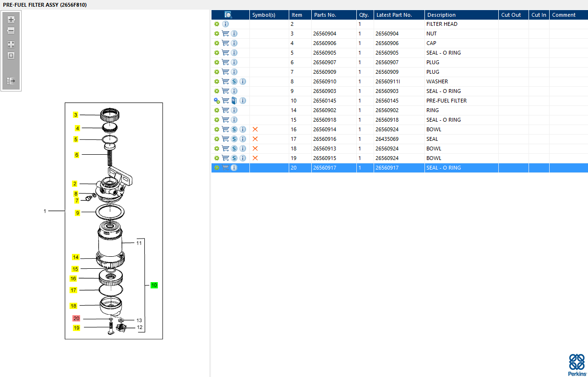Click supersession S icon for WASHER row
The width and height of the screenshot is (588, 377).
pyautogui.click(x=234, y=81)
